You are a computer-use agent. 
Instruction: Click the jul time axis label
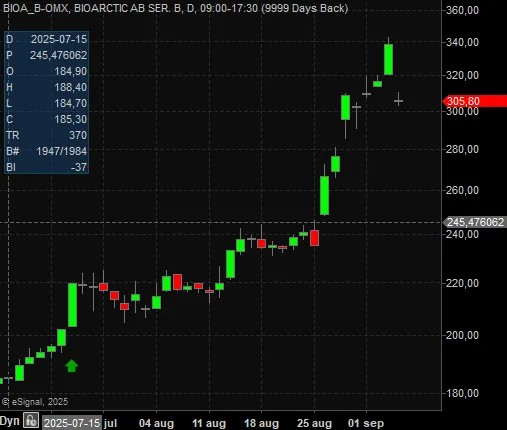point(110,423)
